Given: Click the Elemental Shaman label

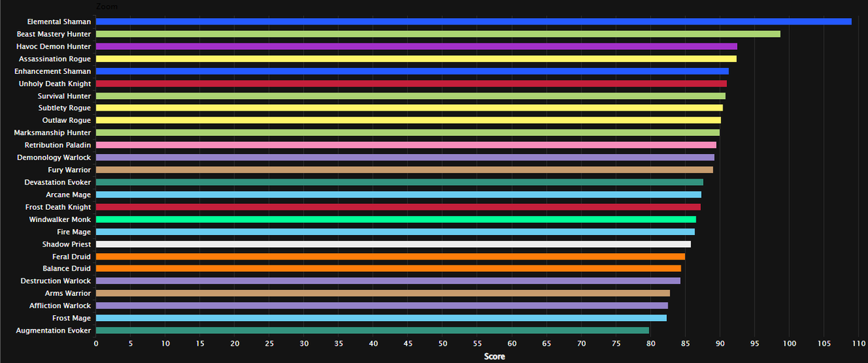Looking at the screenshot, I should 59,22.
